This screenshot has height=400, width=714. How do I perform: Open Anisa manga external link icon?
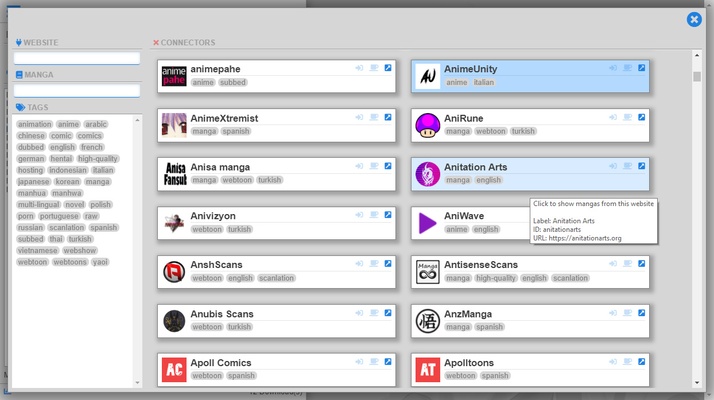point(388,166)
